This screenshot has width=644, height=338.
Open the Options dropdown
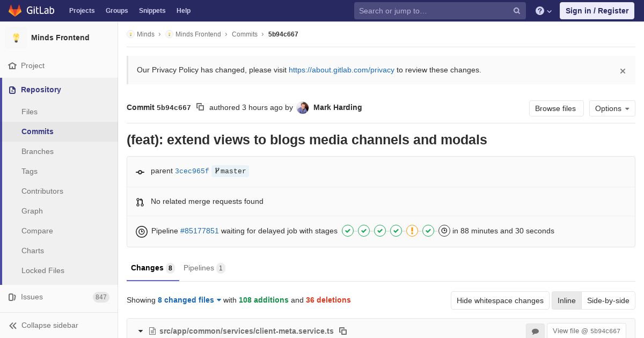(612, 108)
